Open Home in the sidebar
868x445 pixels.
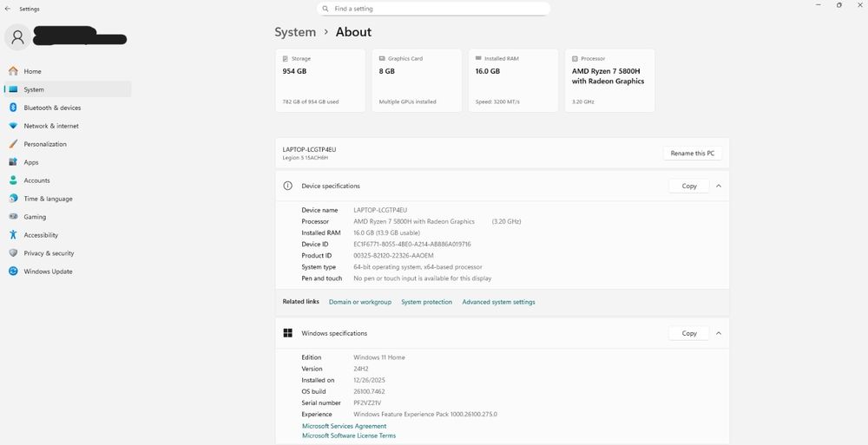(x=68, y=71)
